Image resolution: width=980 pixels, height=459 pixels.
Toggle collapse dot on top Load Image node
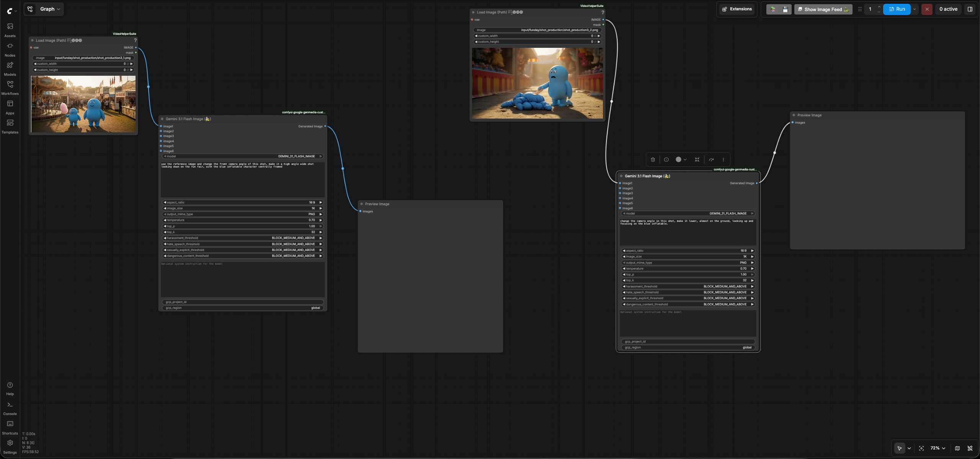coord(474,12)
